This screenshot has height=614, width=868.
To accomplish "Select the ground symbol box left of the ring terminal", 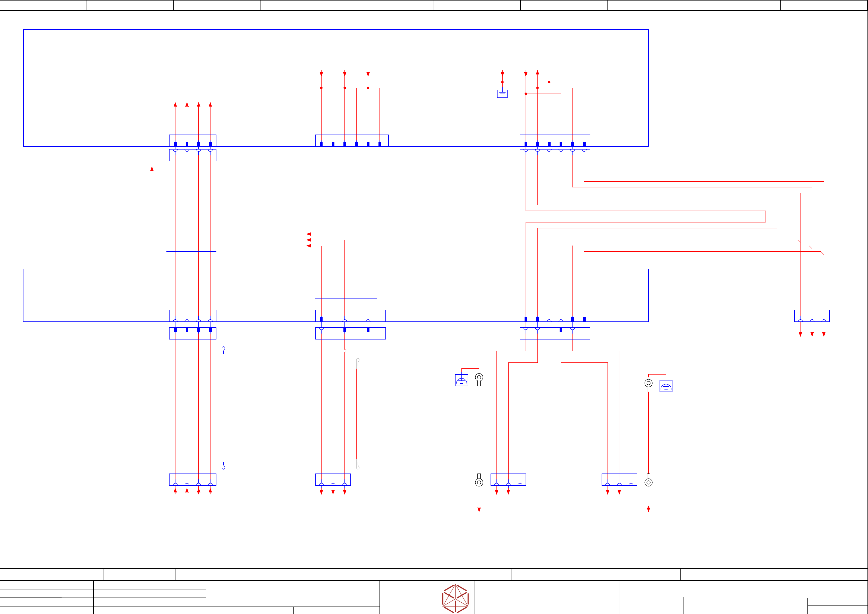I will (x=461, y=380).
